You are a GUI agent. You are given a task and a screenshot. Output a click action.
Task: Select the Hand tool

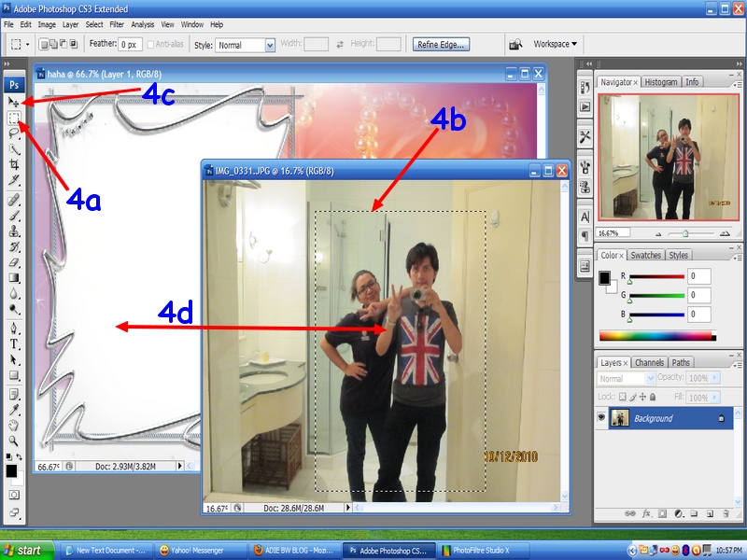[14, 426]
